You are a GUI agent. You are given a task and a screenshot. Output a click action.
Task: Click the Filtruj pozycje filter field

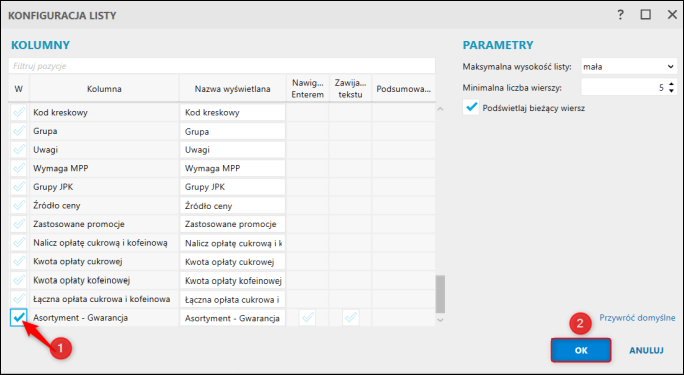[222, 66]
